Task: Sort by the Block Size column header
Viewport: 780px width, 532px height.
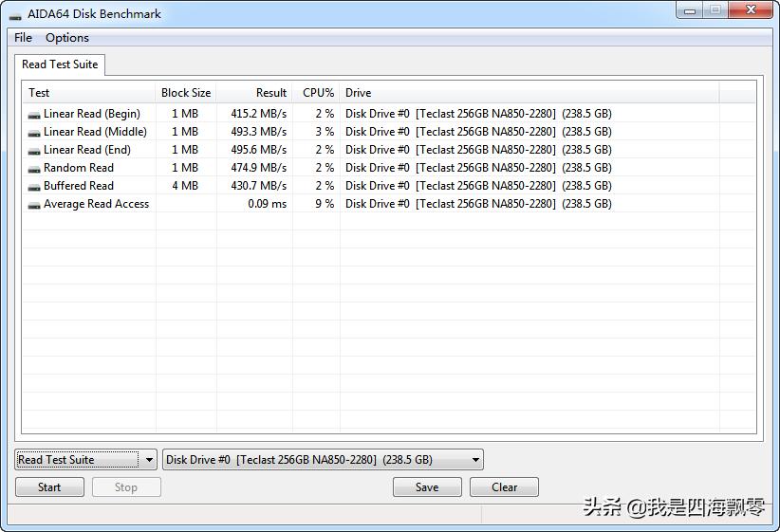Action: (x=186, y=93)
